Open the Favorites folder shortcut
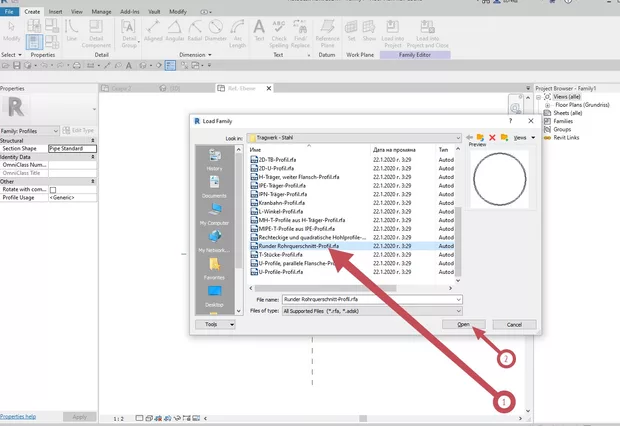 (215, 267)
